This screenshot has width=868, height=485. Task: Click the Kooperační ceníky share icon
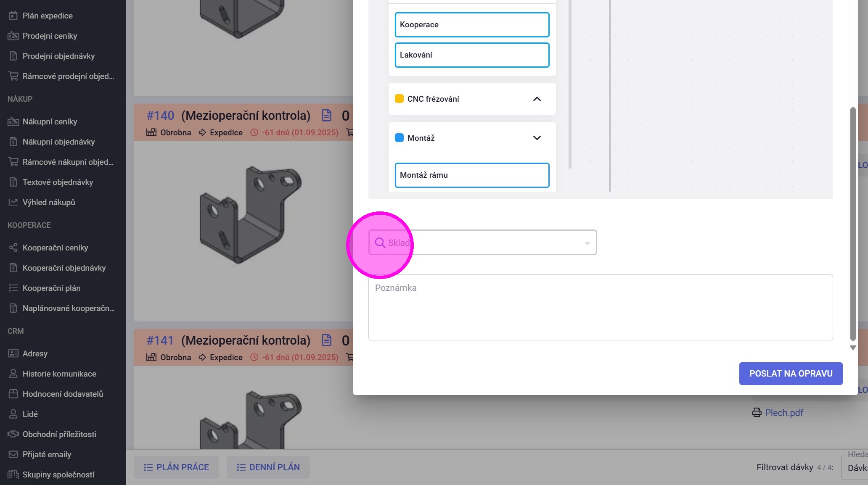point(13,248)
